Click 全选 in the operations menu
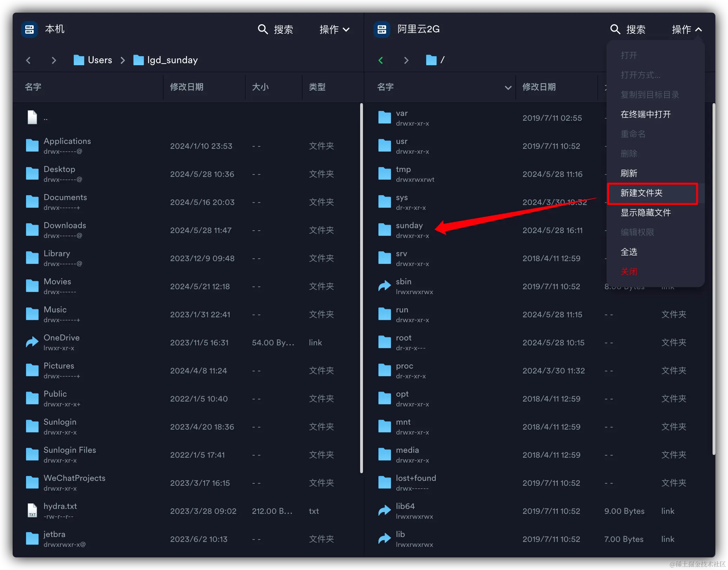This screenshot has height=570, width=728. pos(629,252)
